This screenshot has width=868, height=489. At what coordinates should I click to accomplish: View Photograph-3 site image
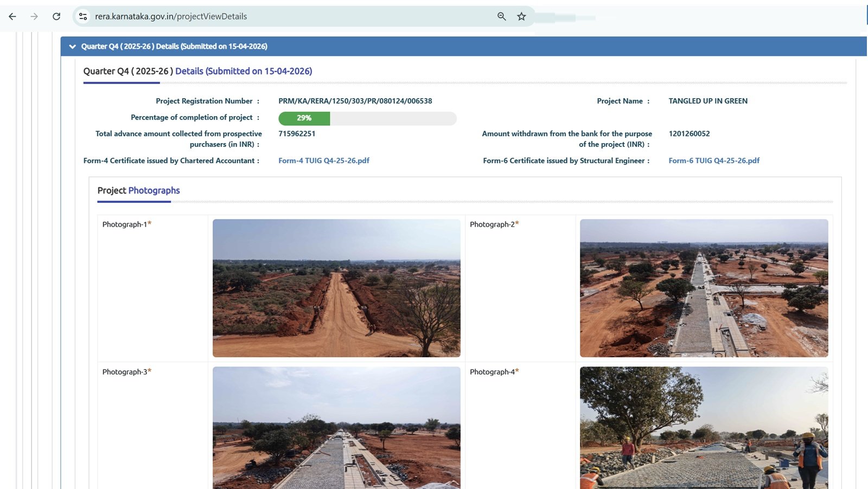[x=336, y=428]
